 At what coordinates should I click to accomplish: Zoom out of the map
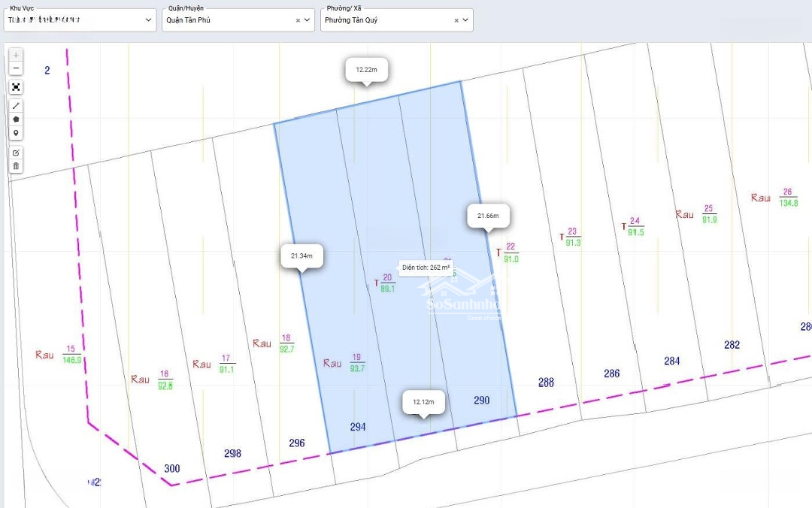16,69
